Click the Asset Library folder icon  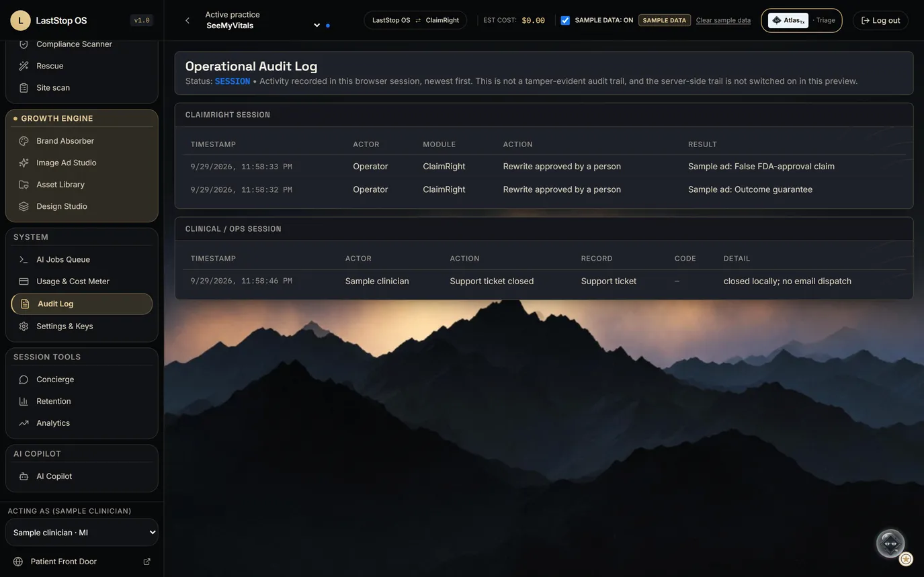click(24, 185)
